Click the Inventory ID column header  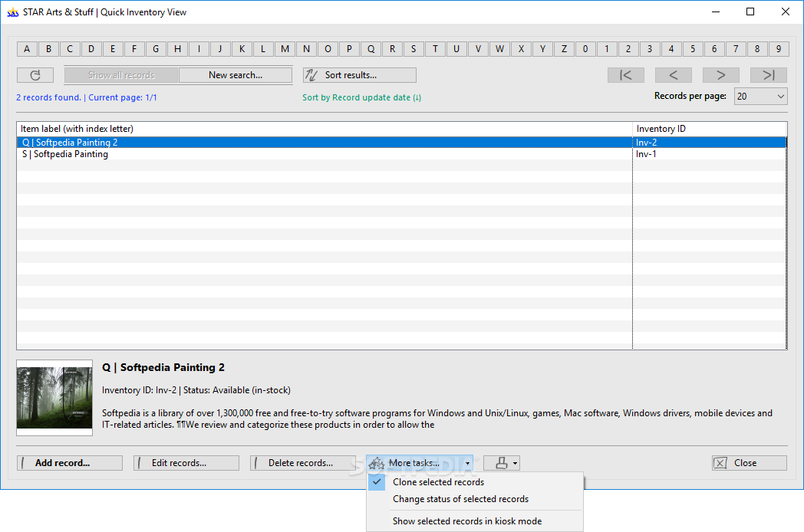pyautogui.click(x=710, y=129)
